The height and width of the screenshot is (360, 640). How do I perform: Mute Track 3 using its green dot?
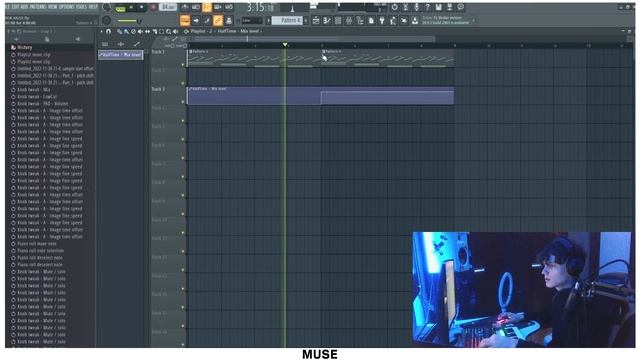click(x=183, y=102)
